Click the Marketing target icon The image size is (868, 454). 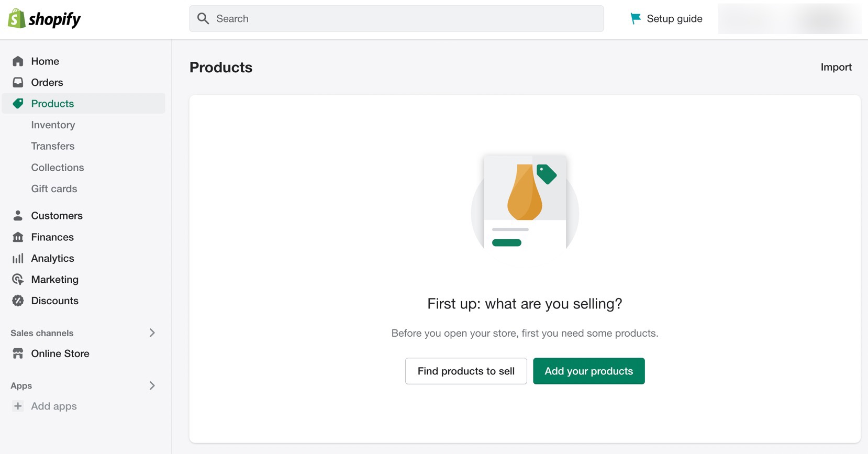(x=18, y=280)
